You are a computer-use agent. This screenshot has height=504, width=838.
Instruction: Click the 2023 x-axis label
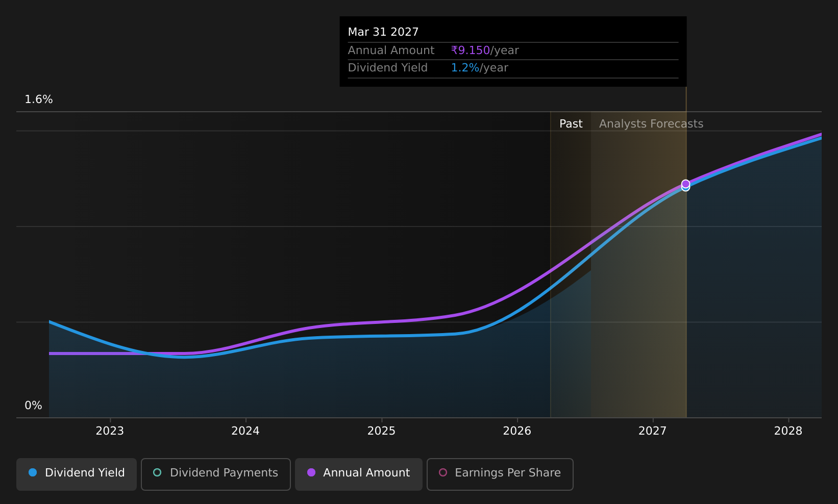click(x=110, y=431)
